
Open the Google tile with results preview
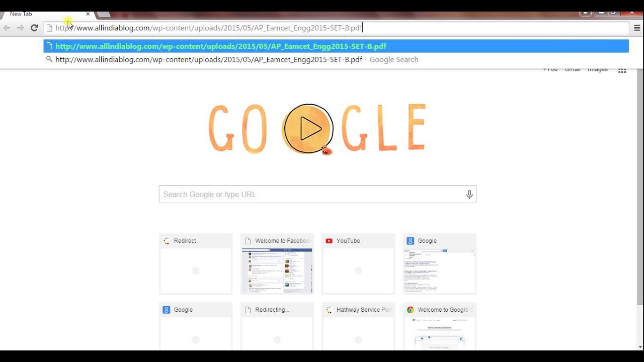[440, 264]
